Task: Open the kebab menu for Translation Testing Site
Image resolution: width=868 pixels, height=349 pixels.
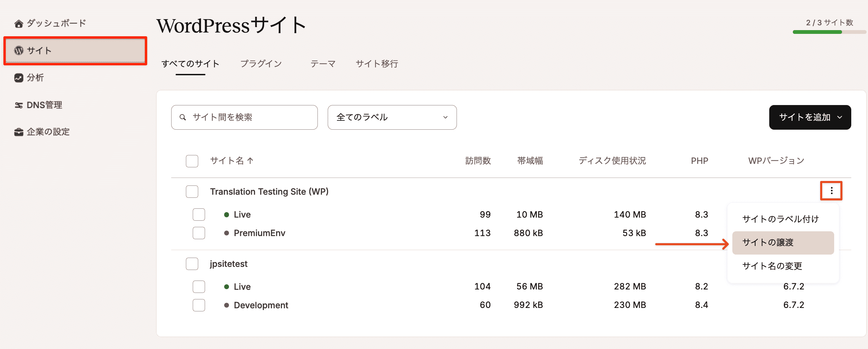Action: tap(831, 191)
